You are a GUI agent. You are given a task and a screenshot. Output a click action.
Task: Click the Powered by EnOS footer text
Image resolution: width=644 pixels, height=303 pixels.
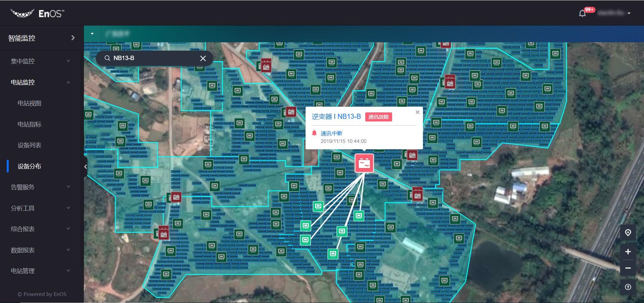(x=42, y=294)
